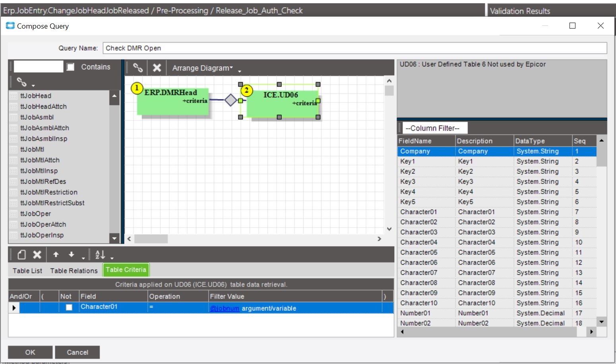Click the table icon beside ttJobOper
The height and width of the screenshot is (364, 616).
click(x=14, y=214)
